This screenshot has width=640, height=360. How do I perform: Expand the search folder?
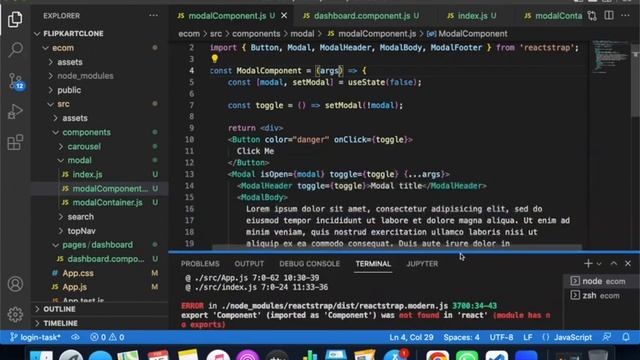pyautogui.click(x=100, y=217)
